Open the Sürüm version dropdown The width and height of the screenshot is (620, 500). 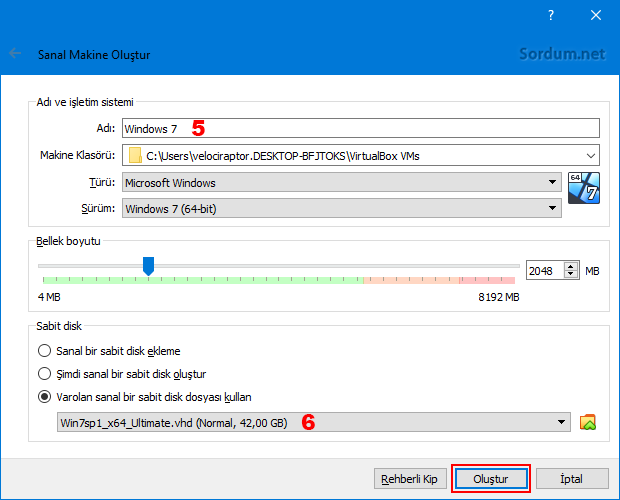pyautogui.click(x=342, y=208)
